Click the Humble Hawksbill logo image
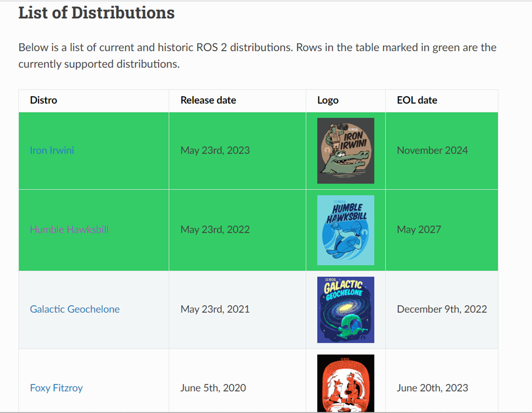The image size is (532, 413). tap(346, 230)
